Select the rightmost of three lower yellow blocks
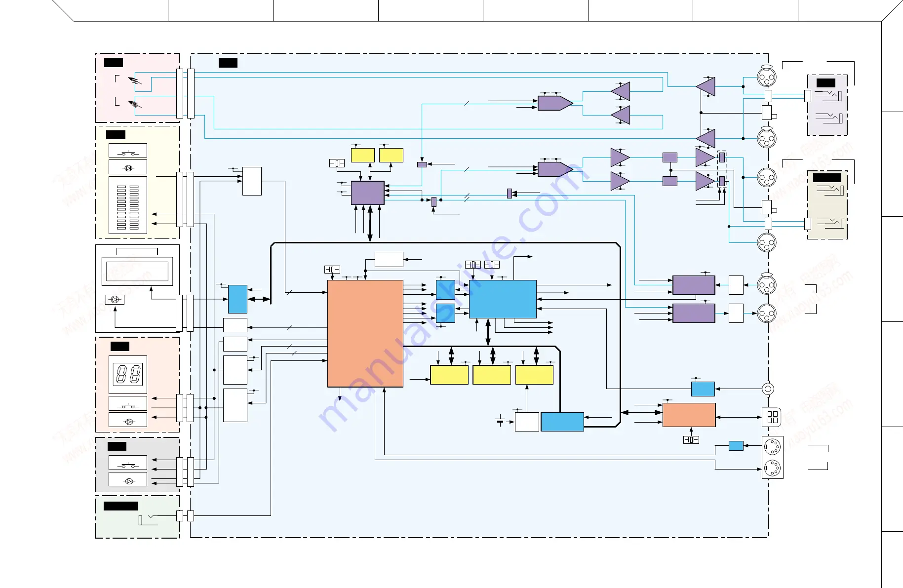This screenshot has height=588, width=903. click(534, 375)
